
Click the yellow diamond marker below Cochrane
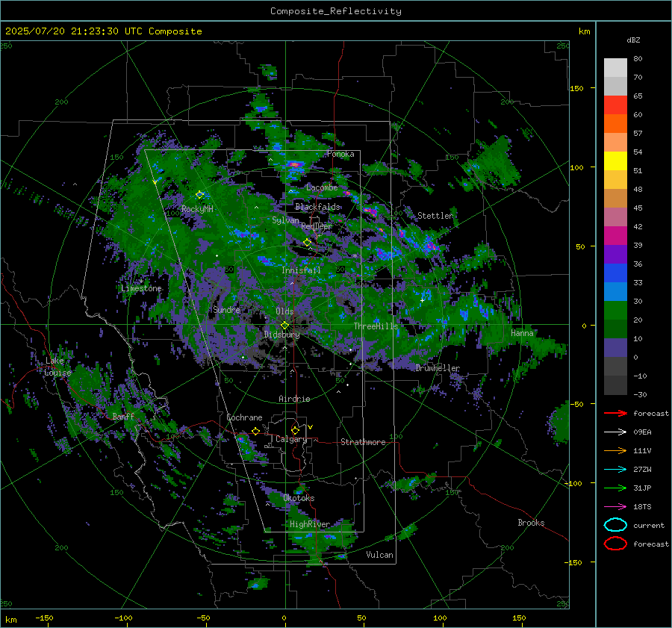(256, 431)
